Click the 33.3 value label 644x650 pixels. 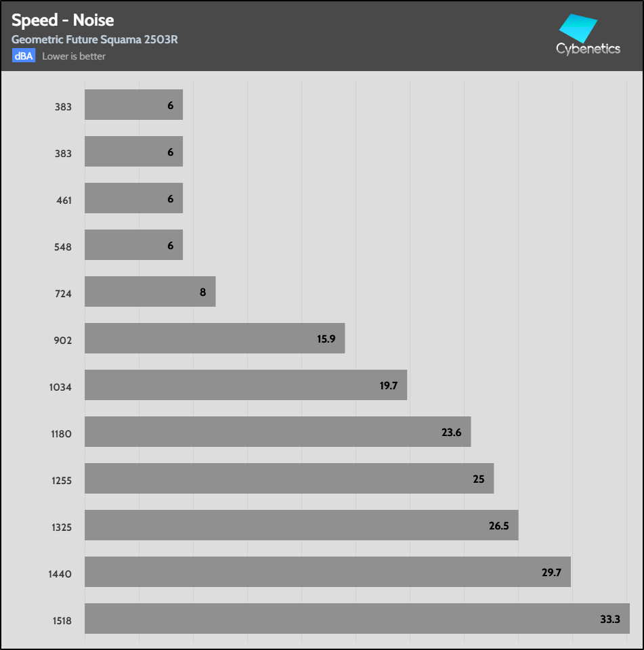tap(610, 619)
